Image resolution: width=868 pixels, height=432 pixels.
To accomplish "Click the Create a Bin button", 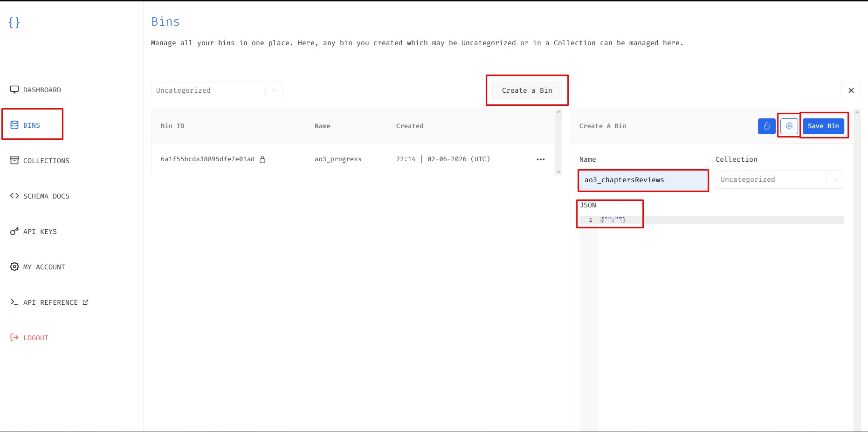I will (527, 90).
